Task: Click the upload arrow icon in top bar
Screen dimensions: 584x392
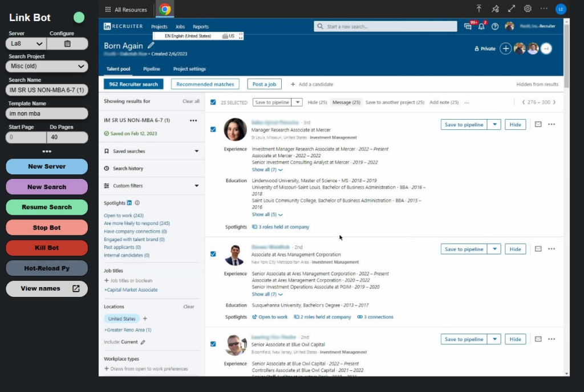Action: pyautogui.click(x=478, y=9)
